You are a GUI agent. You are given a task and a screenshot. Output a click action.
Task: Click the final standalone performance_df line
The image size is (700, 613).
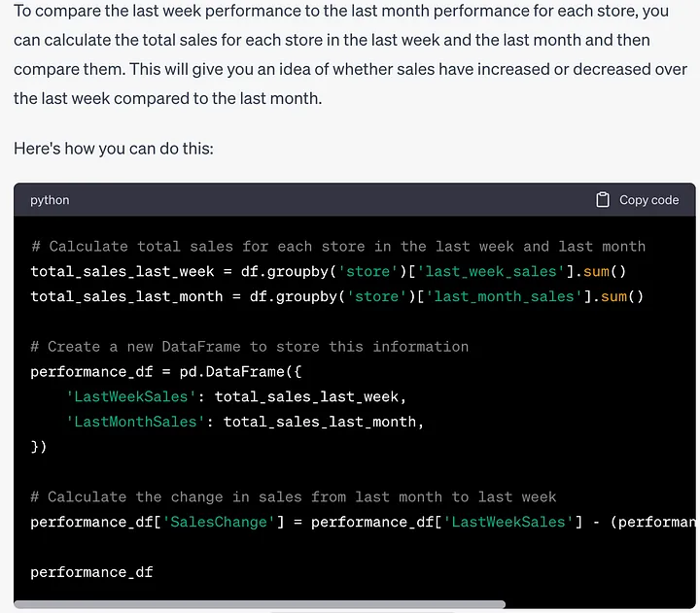(x=91, y=572)
